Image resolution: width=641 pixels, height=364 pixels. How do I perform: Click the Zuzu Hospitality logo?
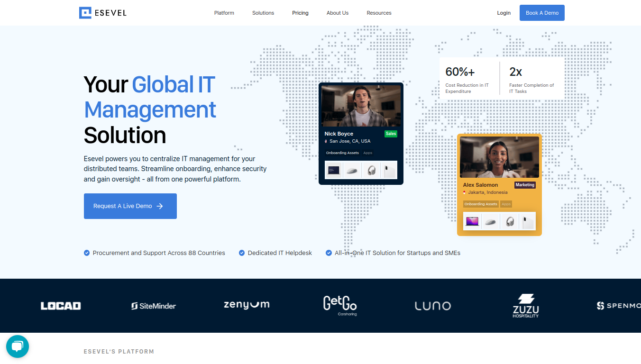tap(525, 306)
